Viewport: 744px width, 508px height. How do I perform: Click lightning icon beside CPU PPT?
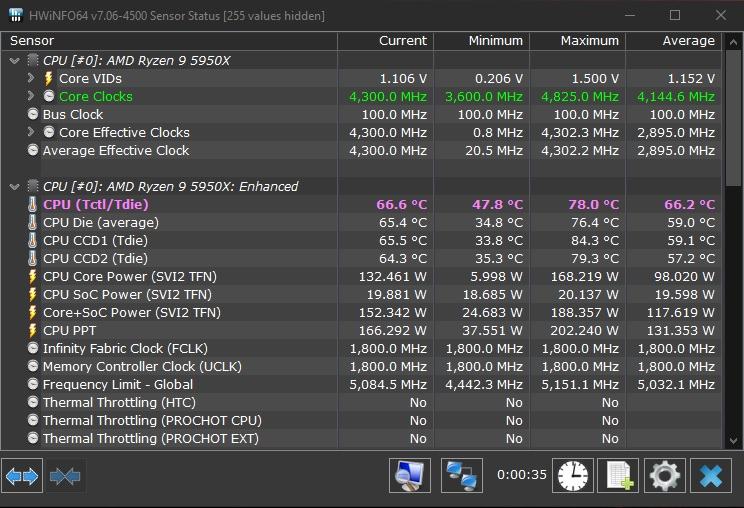32,331
